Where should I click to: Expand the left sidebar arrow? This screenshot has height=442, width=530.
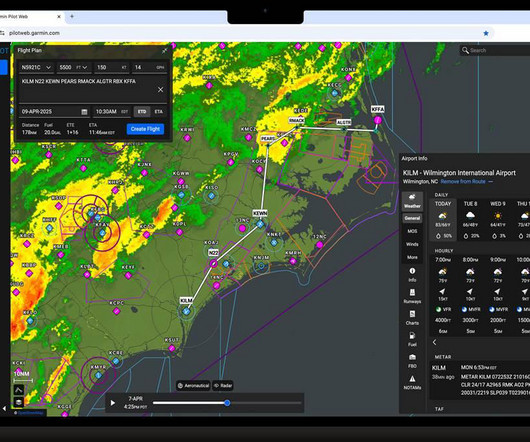[x=4, y=409]
